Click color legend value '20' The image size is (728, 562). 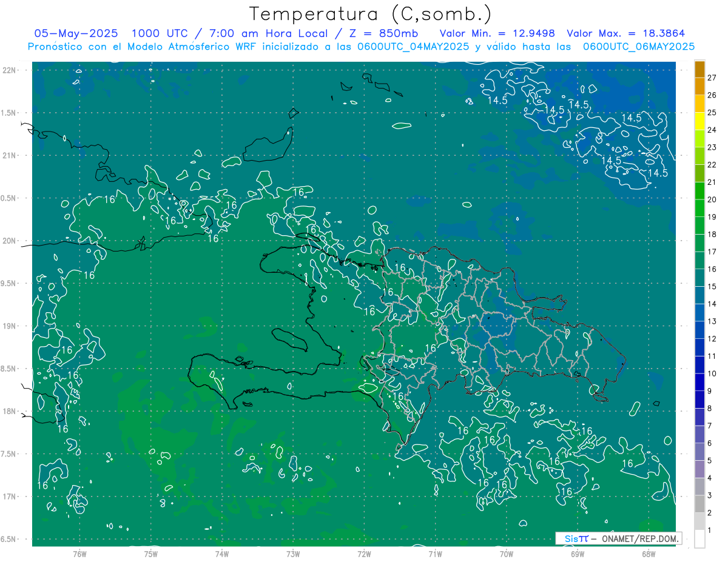click(712, 199)
